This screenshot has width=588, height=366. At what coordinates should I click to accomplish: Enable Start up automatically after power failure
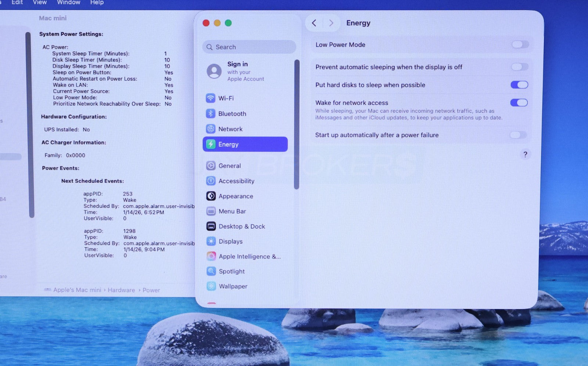(x=518, y=135)
